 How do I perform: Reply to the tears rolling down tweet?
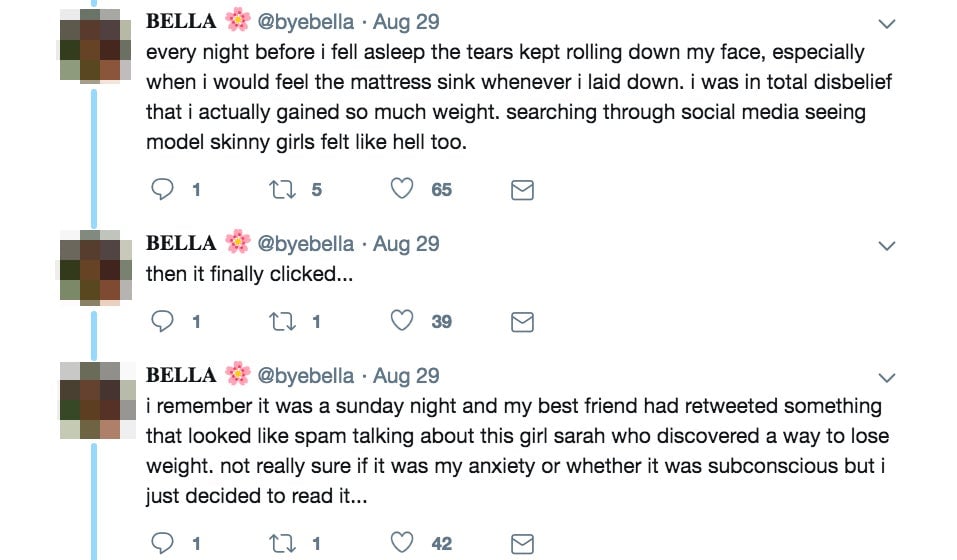click(161, 189)
